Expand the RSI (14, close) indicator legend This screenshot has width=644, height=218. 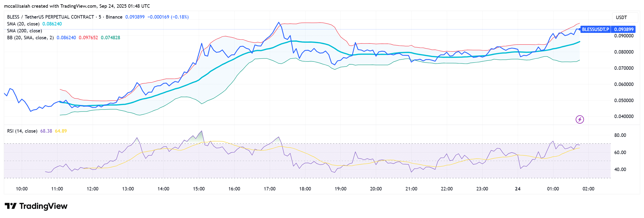[x=22, y=131]
